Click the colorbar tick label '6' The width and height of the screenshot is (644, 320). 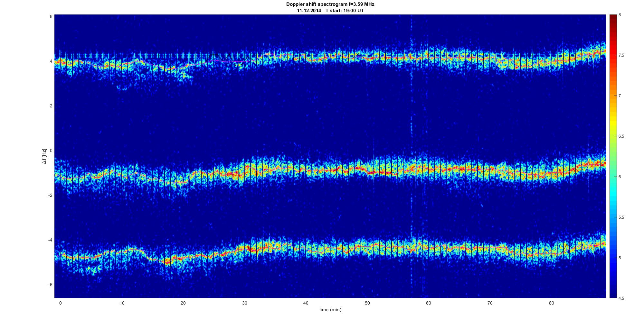point(620,177)
